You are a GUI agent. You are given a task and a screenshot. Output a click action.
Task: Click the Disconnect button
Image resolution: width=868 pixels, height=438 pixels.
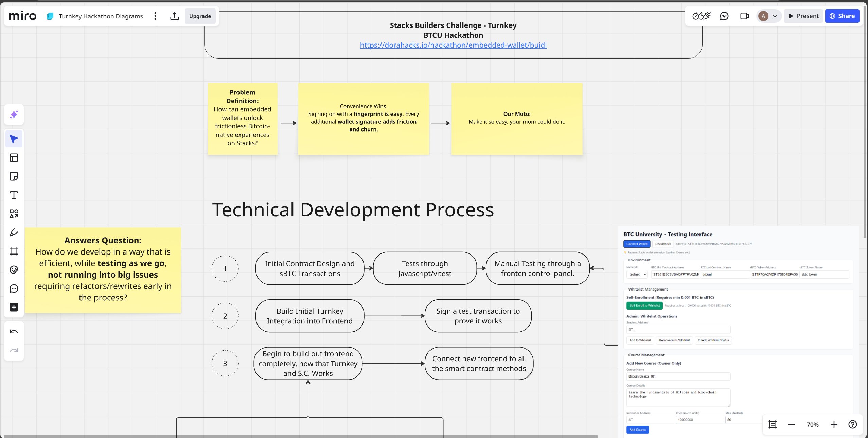click(663, 244)
